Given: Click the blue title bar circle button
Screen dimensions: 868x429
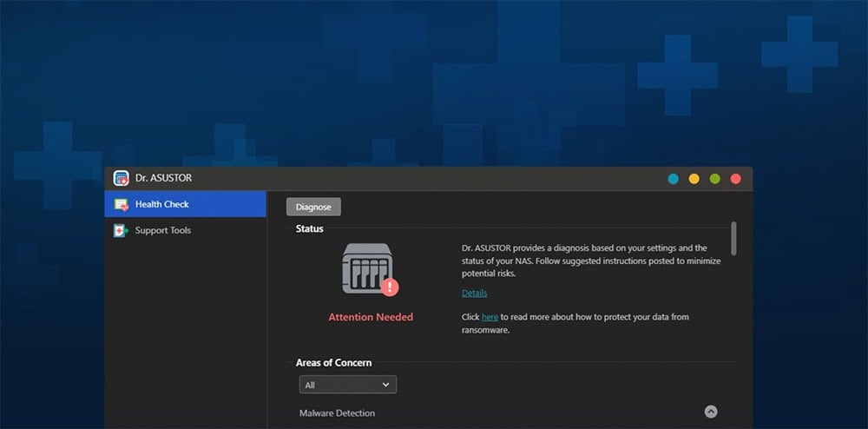Looking at the screenshot, I should (x=674, y=179).
